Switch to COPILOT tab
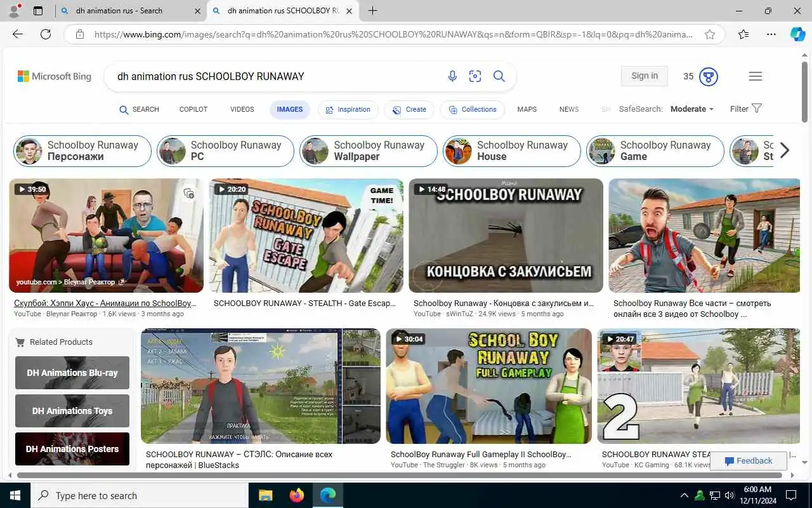Screen dimensions: 812x508 pyautogui.click(x=193, y=109)
